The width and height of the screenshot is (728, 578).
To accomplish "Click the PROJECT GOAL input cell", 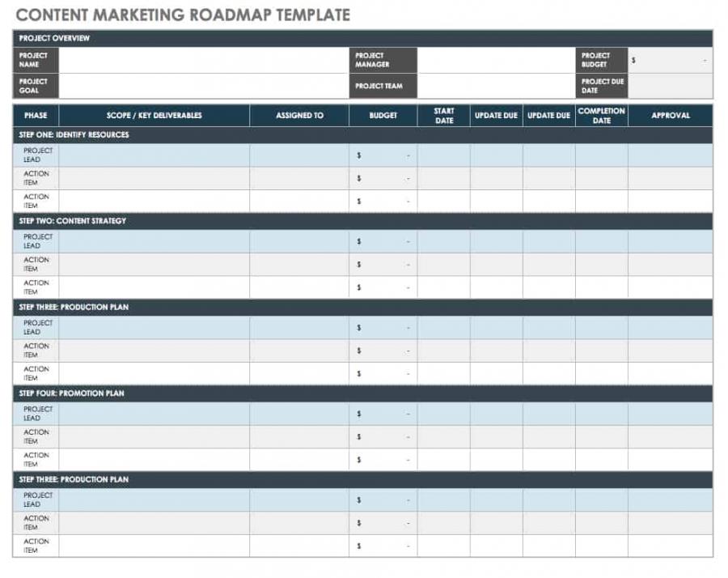I will pos(202,85).
